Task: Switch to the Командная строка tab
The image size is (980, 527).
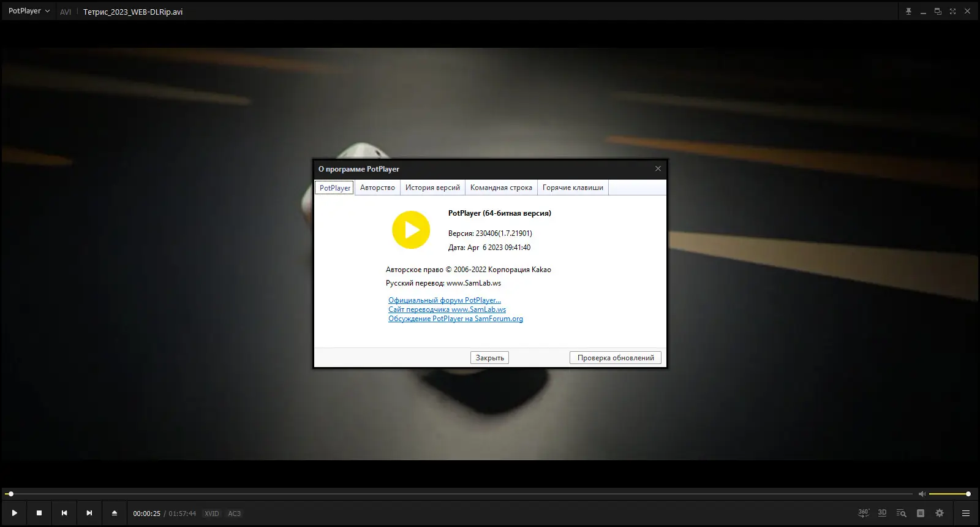Action: [x=501, y=188]
